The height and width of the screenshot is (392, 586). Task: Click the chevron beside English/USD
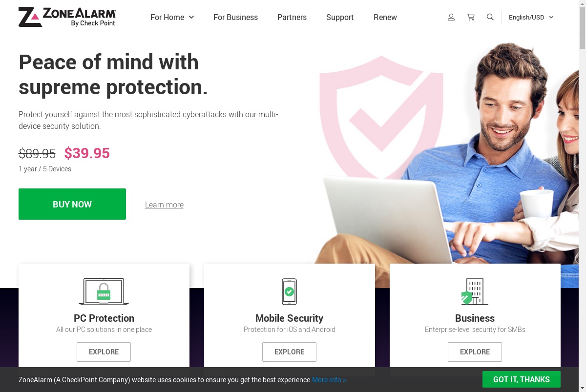click(x=551, y=17)
